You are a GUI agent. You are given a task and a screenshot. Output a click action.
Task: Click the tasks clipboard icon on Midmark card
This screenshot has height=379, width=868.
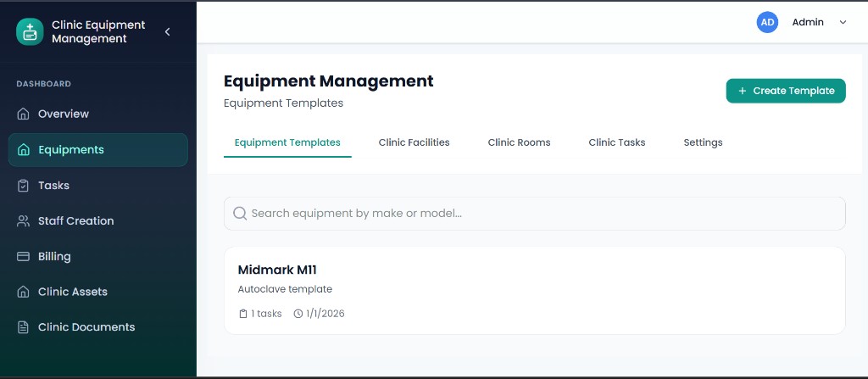coord(242,314)
